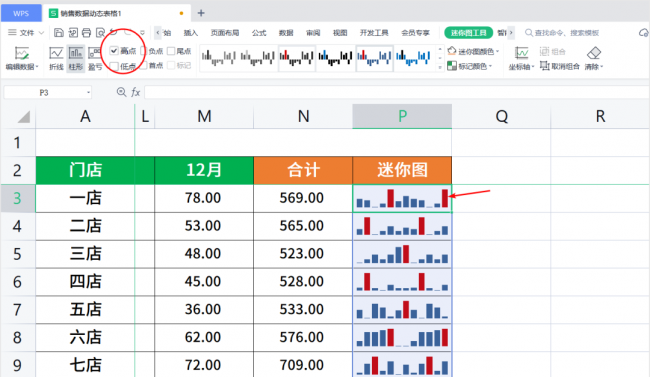Screen dimensions: 650x377
Task: Click the fx insert function icon
Action: [136, 92]
